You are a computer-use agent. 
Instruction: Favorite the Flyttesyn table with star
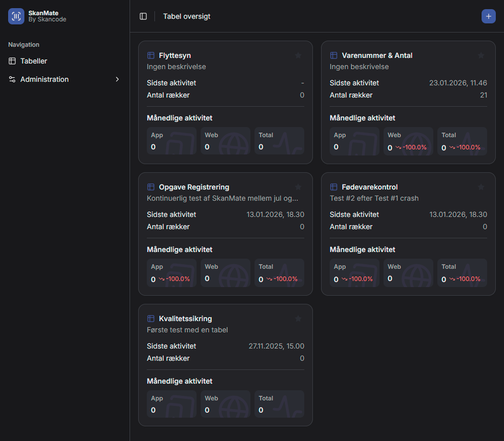point(298,55)
